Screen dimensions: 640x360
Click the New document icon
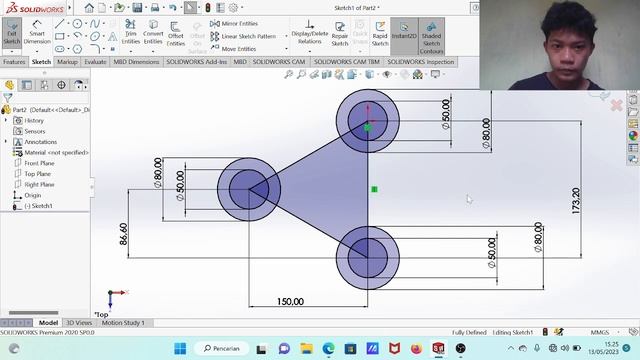point(102,7)
